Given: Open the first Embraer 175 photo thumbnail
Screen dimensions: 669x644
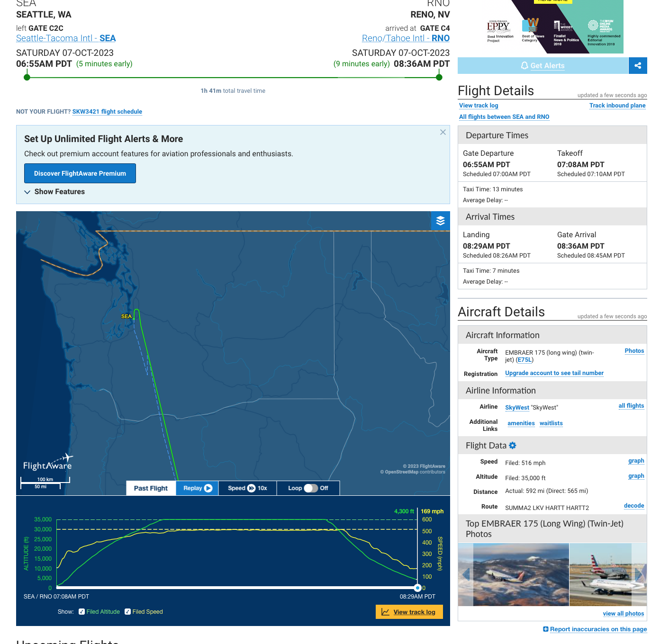Looking at the screenshot, I should (x=521, y=574).
